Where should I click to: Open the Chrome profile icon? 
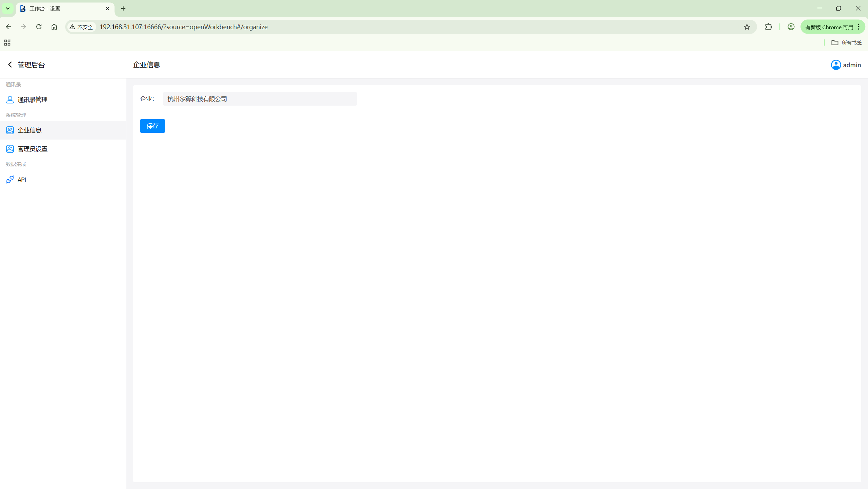[x=791, y=27]
